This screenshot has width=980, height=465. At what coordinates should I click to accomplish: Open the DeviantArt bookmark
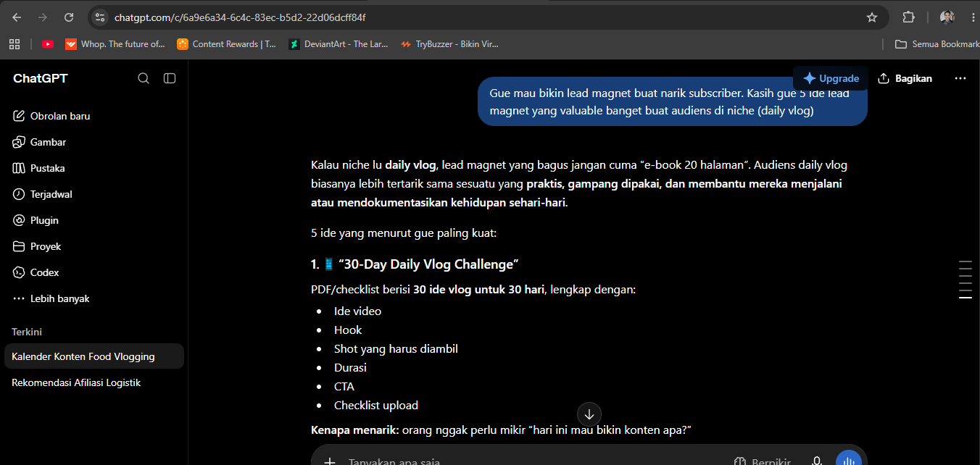(339, 44)
